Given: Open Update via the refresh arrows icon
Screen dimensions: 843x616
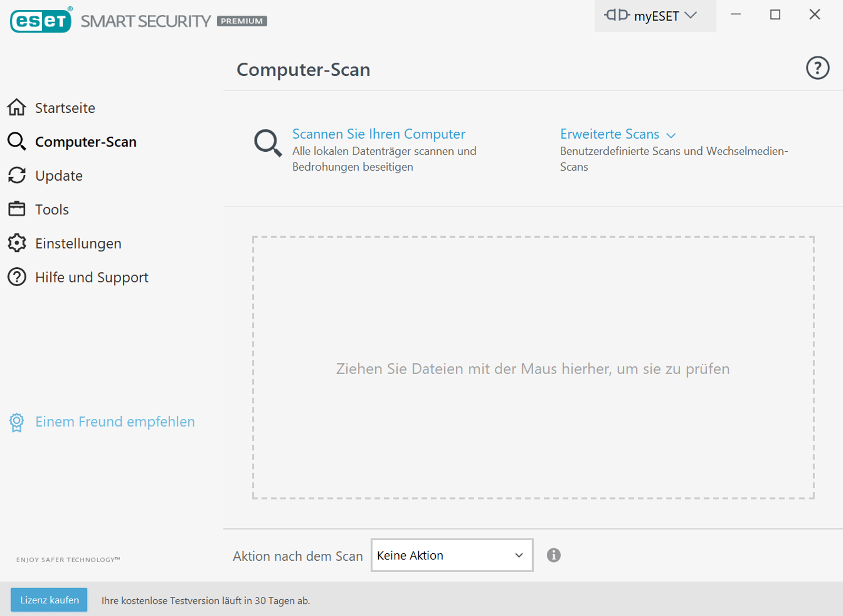Looking at the screenshot, I should pos(17,175).
